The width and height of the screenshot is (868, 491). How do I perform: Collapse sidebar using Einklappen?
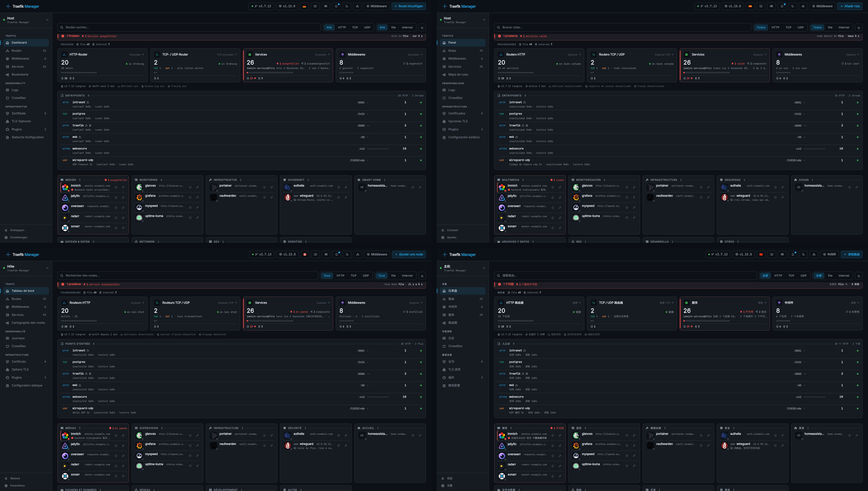[x=17, y=230]
